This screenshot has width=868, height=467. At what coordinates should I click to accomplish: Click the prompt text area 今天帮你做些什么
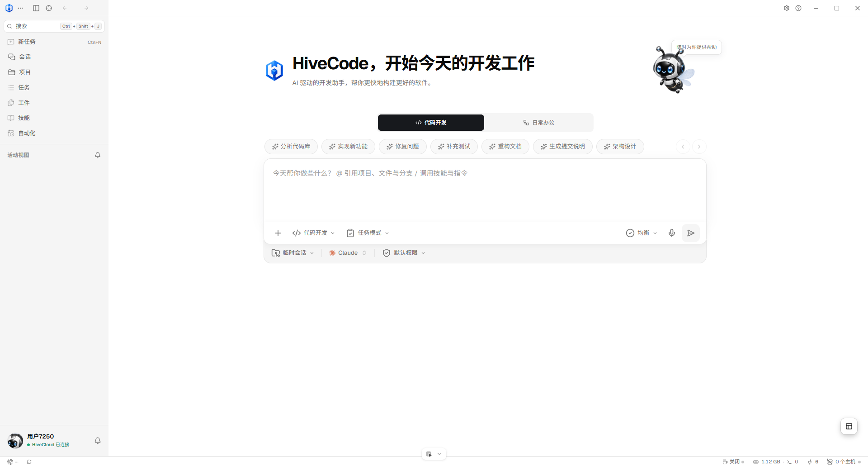pyautogui.click(x=485, y=190)
